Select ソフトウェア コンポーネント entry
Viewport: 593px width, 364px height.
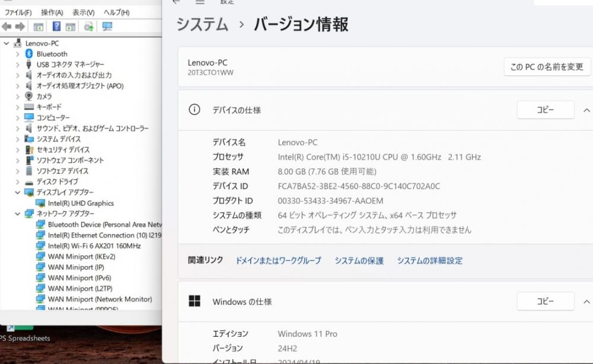(x=70, y=160)
